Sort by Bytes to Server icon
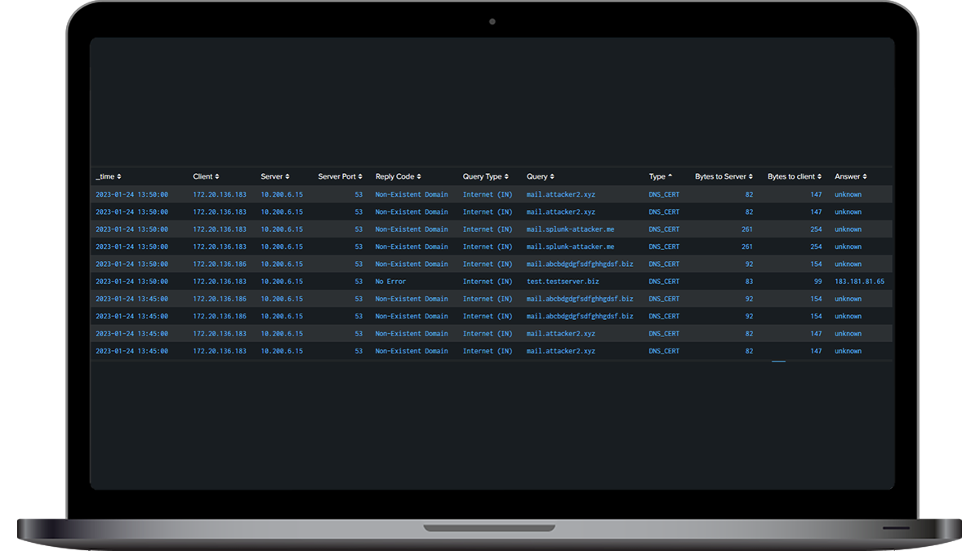The image size is (980, 551). coord(751,177)
